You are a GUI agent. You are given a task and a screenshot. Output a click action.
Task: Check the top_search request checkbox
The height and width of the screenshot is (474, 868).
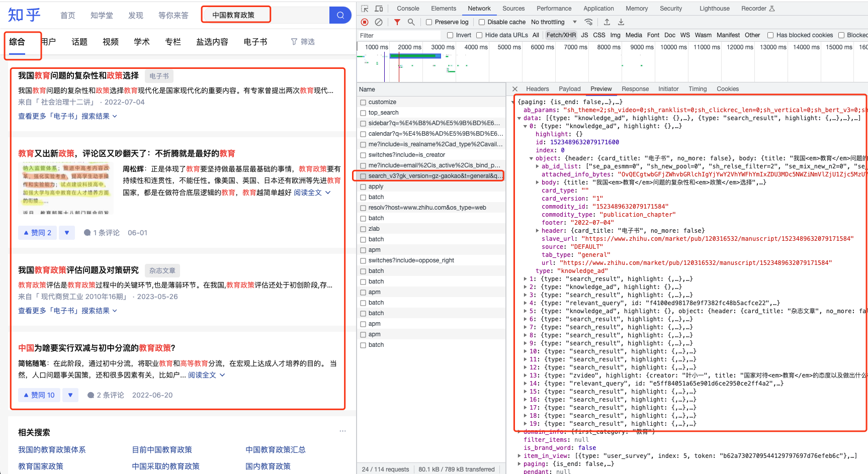(363, 113)
